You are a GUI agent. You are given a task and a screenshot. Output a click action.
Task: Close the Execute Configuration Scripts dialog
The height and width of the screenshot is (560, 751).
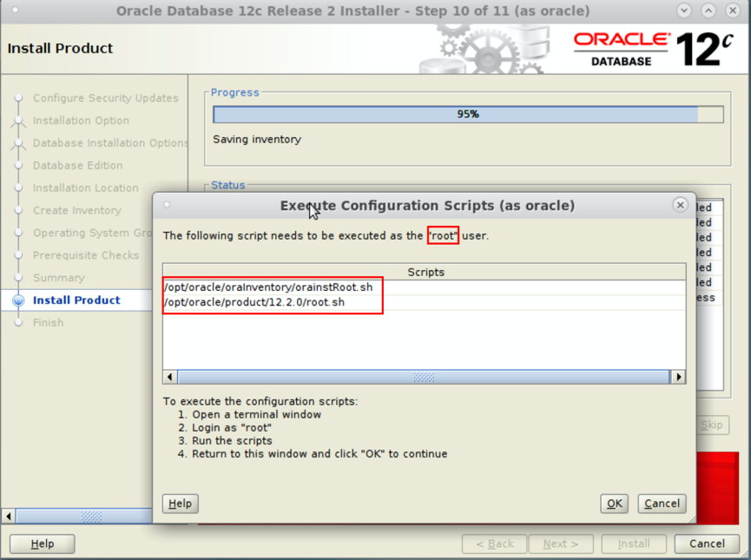(x=680, y=205)
